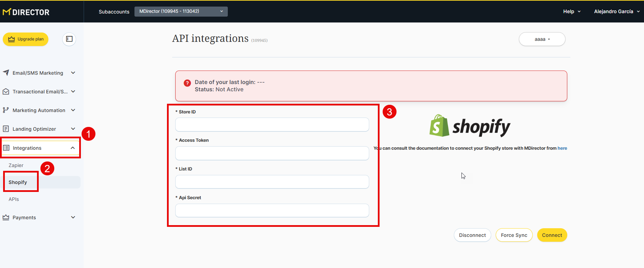Expand the Help menu
Viewport: 644px width, 268px height.
pos(572,11)
